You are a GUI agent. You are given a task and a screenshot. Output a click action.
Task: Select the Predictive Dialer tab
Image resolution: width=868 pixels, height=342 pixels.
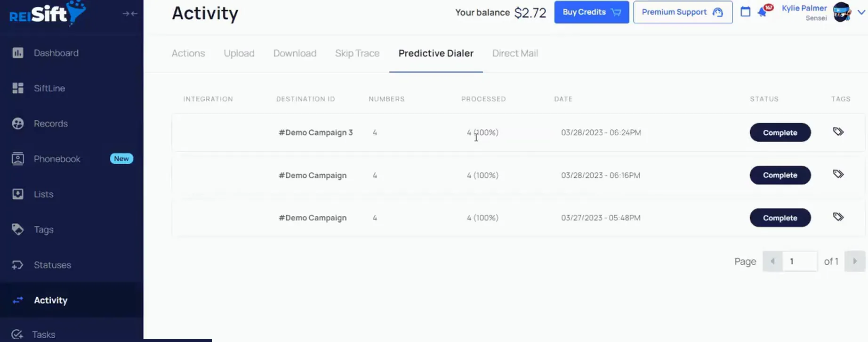coord(436,53)
